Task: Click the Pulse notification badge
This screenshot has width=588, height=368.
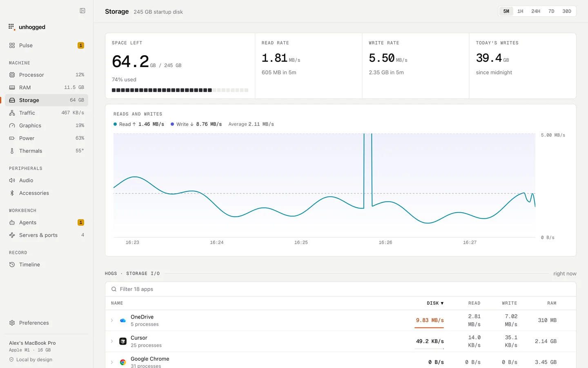Action: coord(81,45)
